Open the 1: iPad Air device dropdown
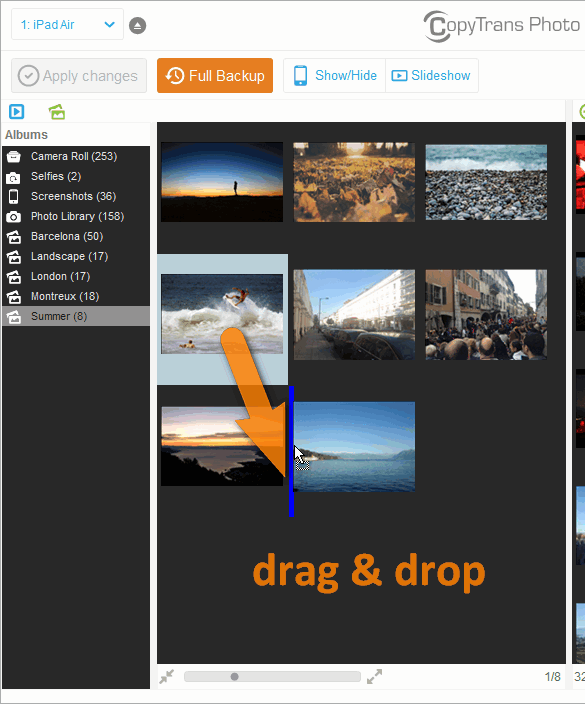 click(x=67, y=24)
